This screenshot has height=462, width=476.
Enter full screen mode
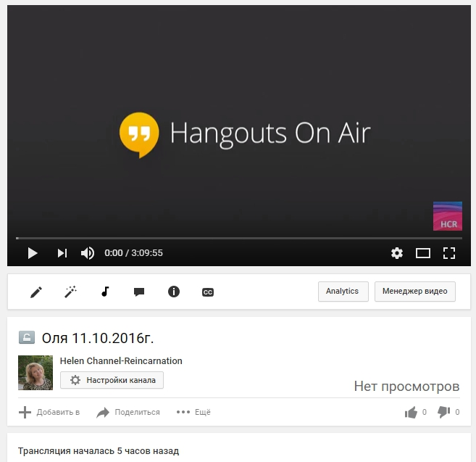coord(449,253)
